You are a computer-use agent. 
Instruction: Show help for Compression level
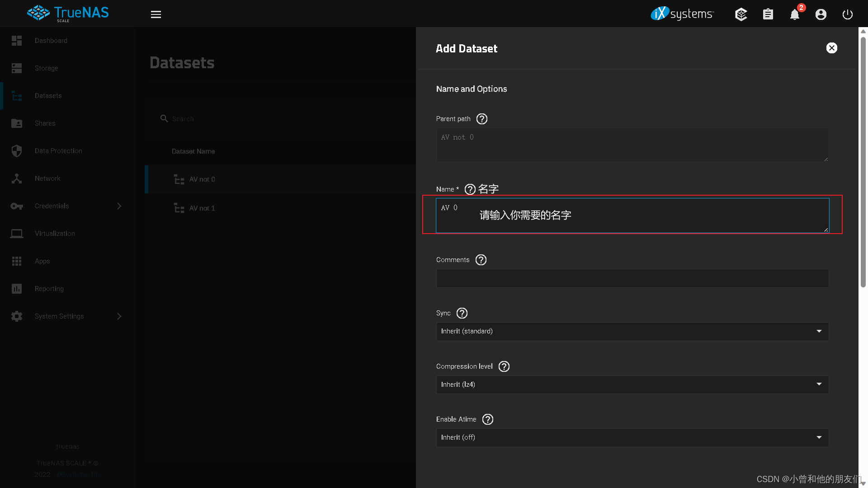point(504,366)
